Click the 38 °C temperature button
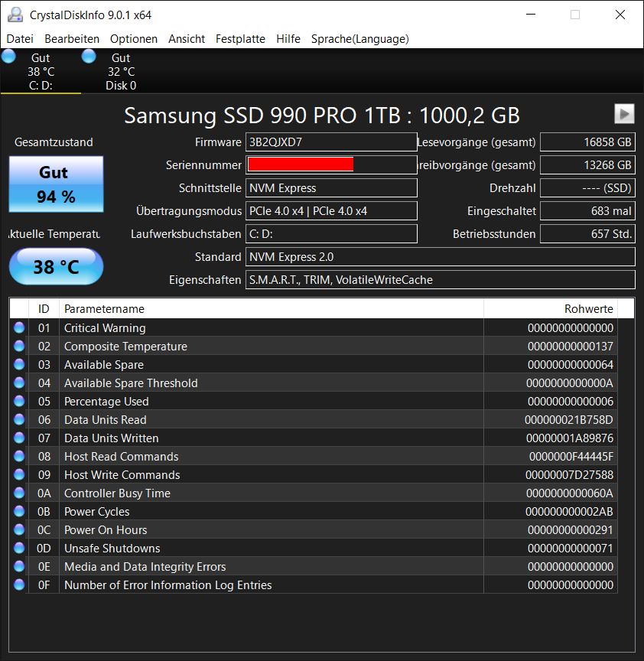The height and width of the screenshot is (661, 644). [56, 266]
